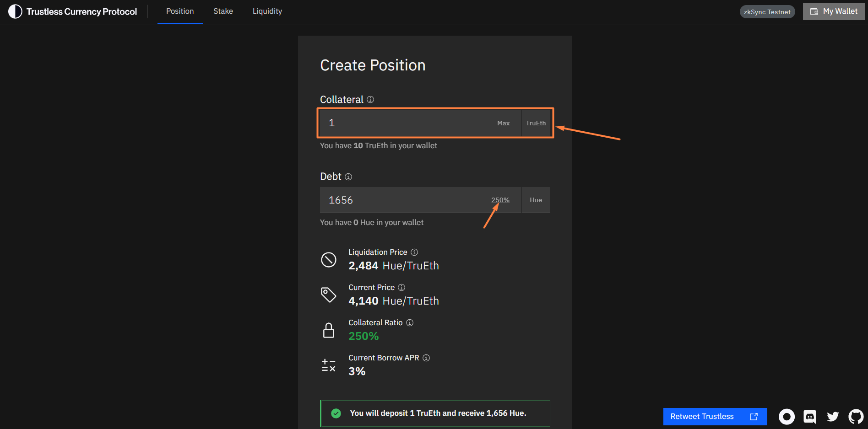Switch to the Stake tab
This screenshot has width=868, height=429.
pyautogui.click(x=223, y=11)
